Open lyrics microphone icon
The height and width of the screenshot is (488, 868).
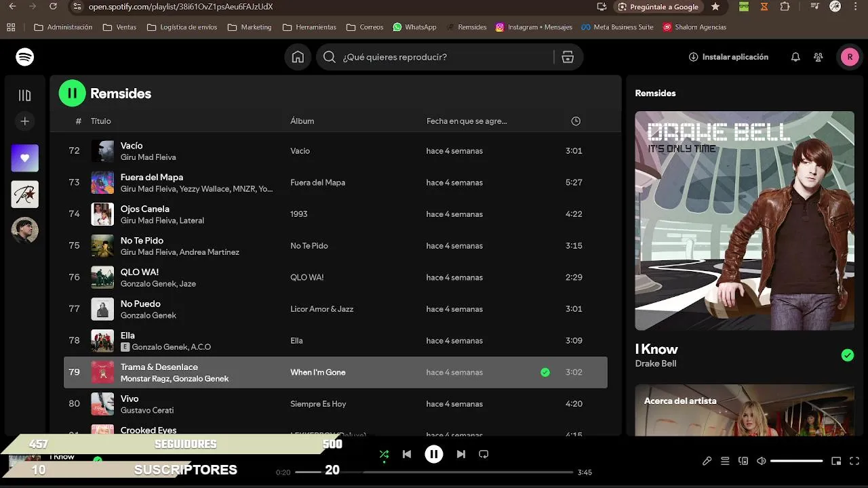[707, 461]
